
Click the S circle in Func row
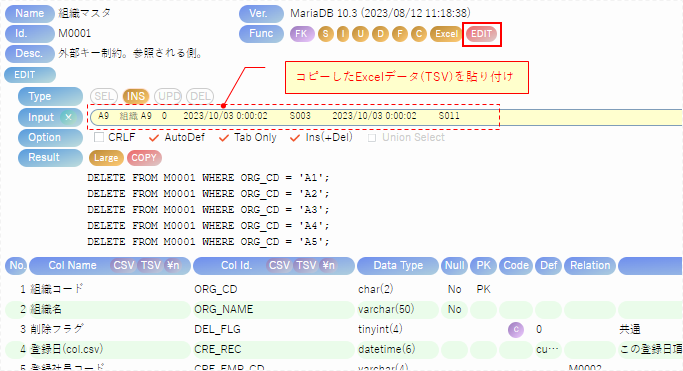(326, 34)
